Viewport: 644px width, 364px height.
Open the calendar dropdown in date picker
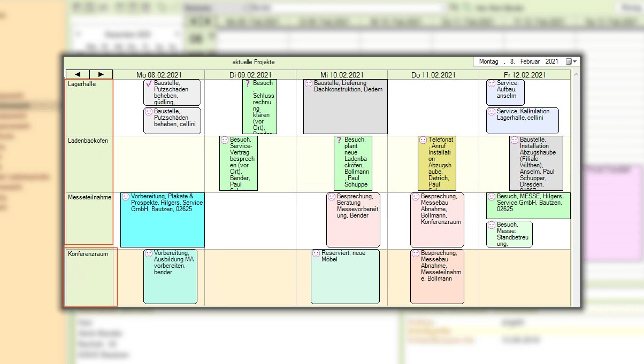[571, 62]
